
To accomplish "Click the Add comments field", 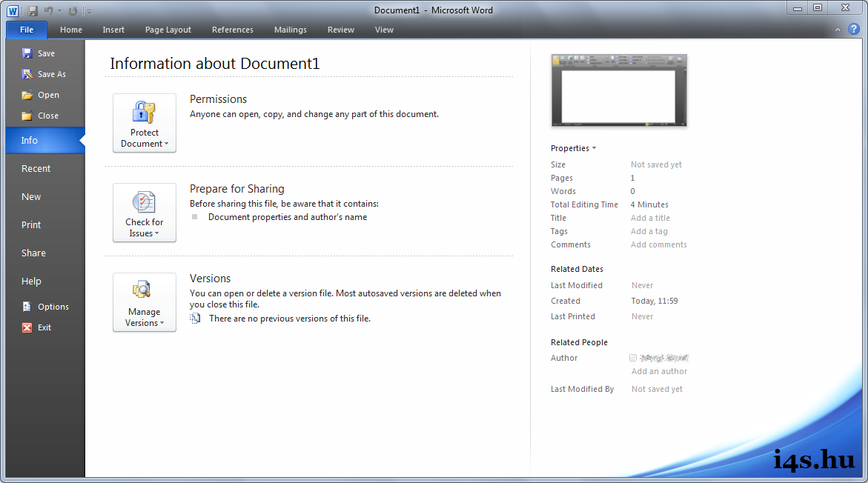I will click(659, 244).
